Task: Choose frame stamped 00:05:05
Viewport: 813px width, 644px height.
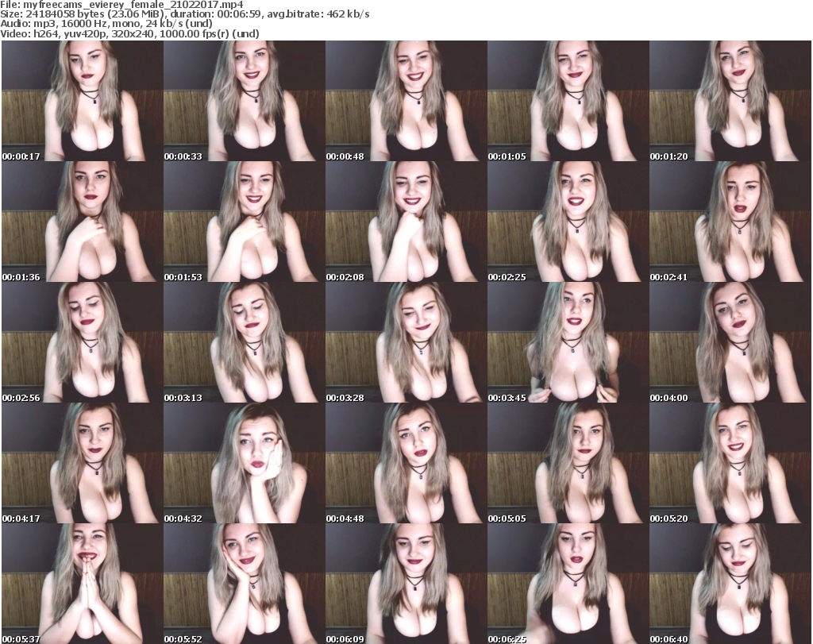Action: 568,463
